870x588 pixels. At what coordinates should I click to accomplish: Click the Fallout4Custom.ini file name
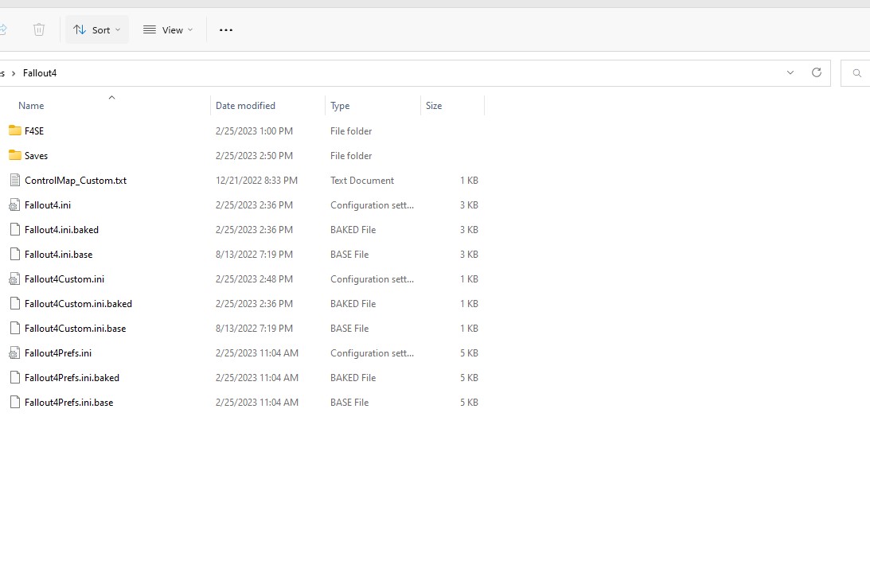[64, 279]
